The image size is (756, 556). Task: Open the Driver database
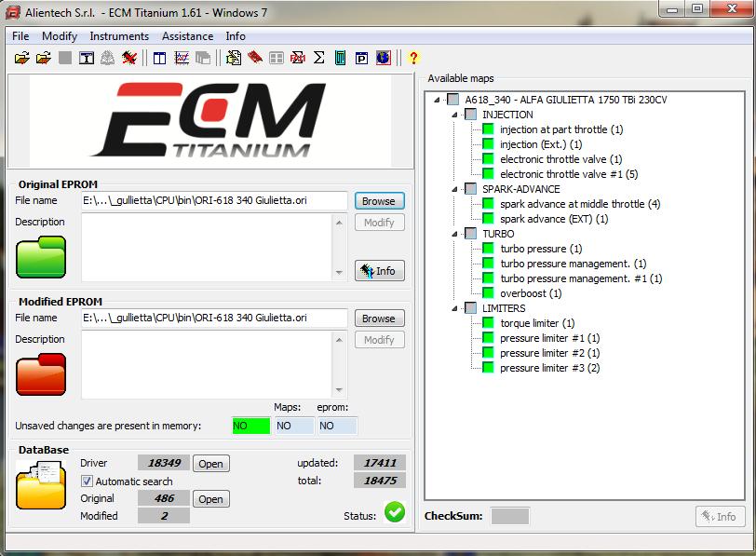coord(211,464)
